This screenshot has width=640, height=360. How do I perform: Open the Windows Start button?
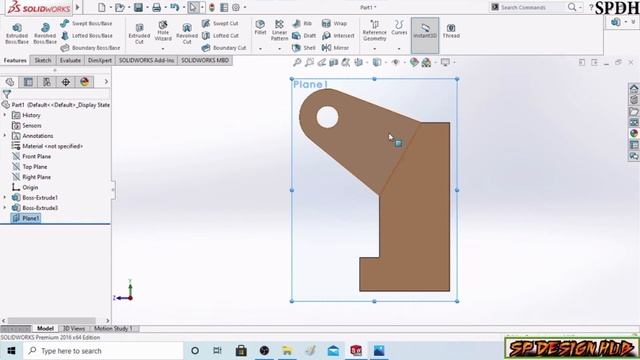[x=11, y=351]
